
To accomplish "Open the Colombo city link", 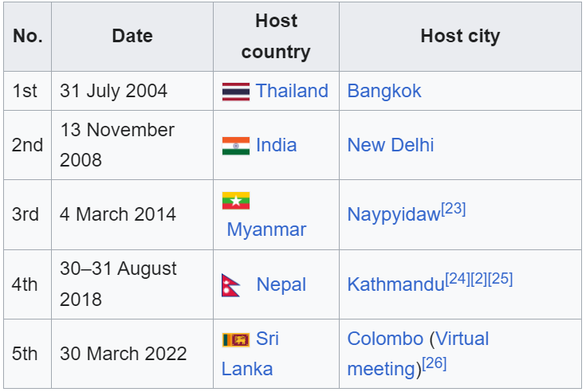I will pyautogui.click(x=385, y=339).
